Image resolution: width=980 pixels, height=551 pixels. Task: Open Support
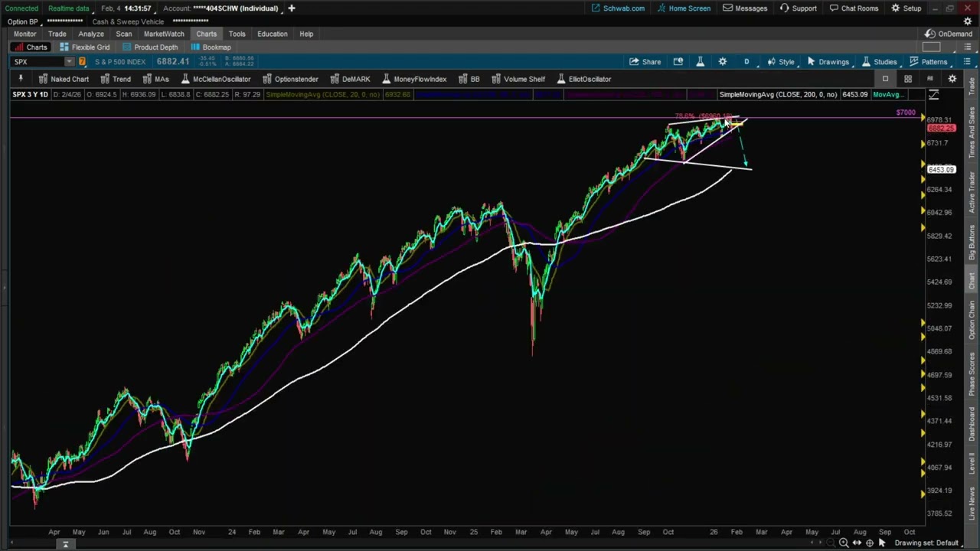click(x=799, y=8)
